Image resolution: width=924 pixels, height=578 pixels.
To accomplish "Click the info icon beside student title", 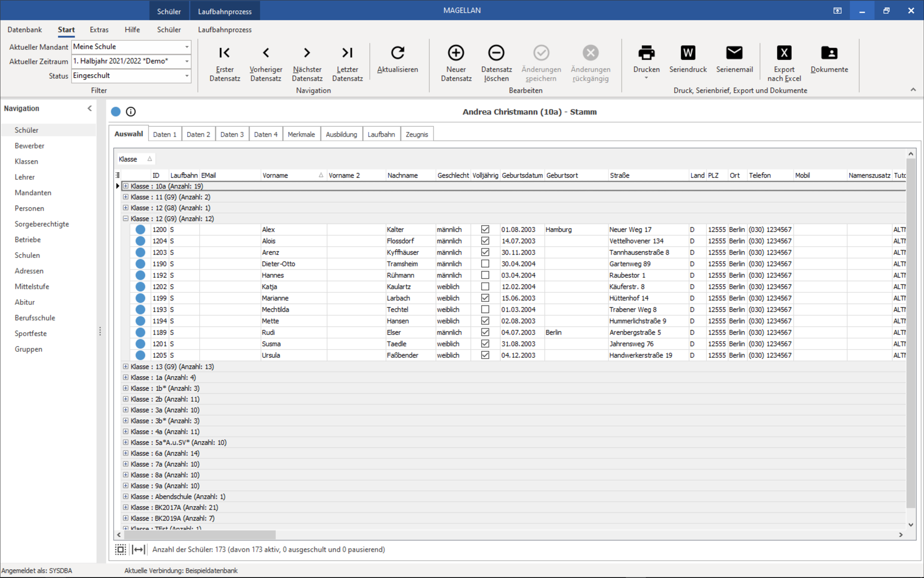I will [x=131, y=112].
